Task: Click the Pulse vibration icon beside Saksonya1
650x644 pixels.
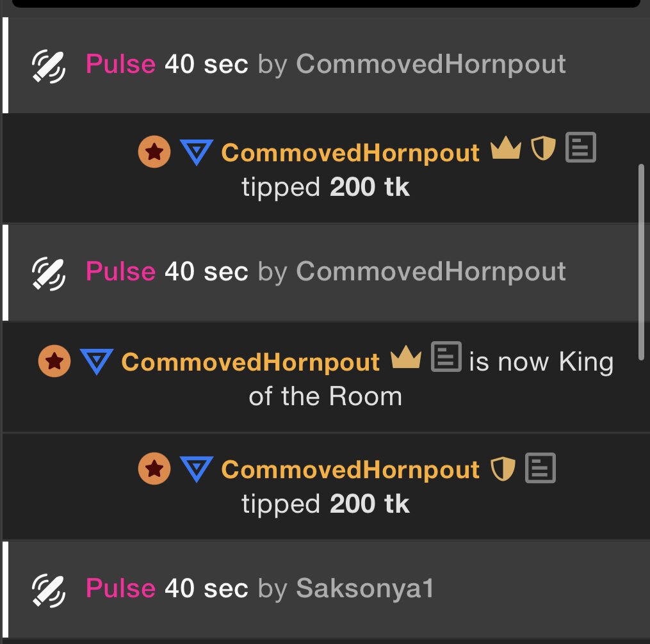Action: [x=48, y=590]
